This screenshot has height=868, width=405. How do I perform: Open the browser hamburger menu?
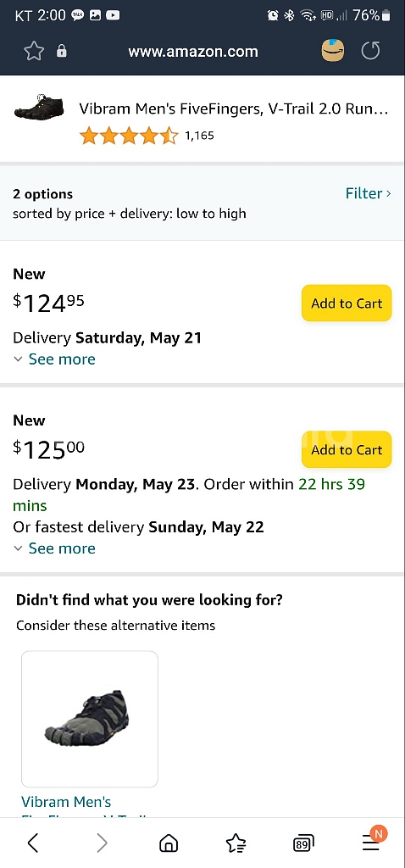371,842
